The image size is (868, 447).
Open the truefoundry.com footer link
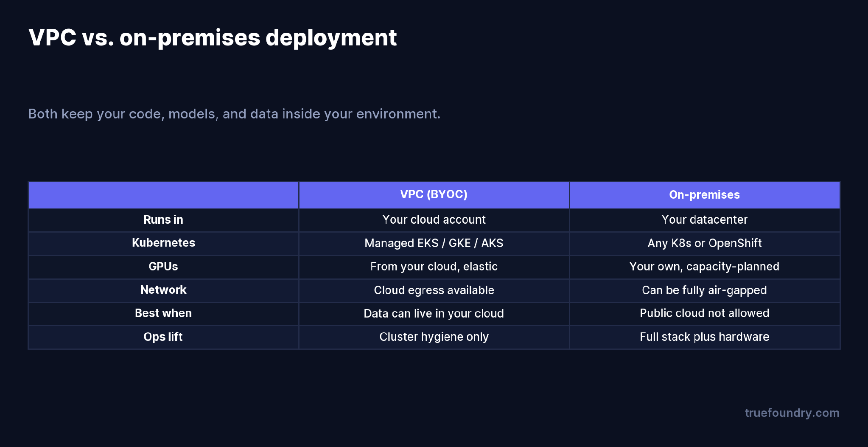[792, 413]
